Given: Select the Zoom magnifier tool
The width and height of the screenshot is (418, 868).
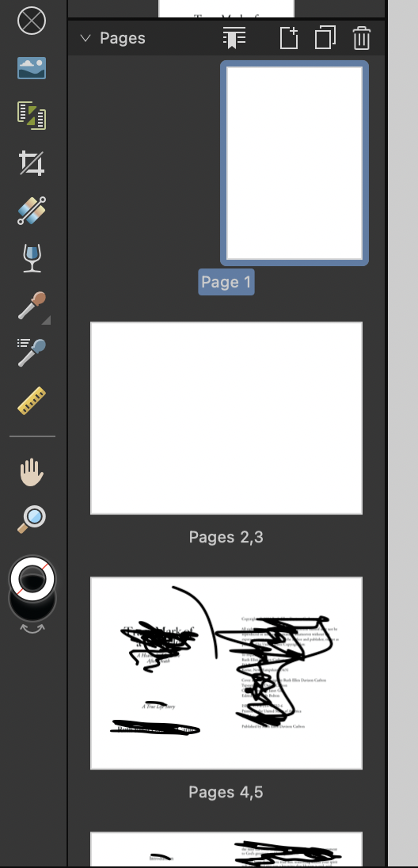Looking at the screenshot, I should (32, 520).
